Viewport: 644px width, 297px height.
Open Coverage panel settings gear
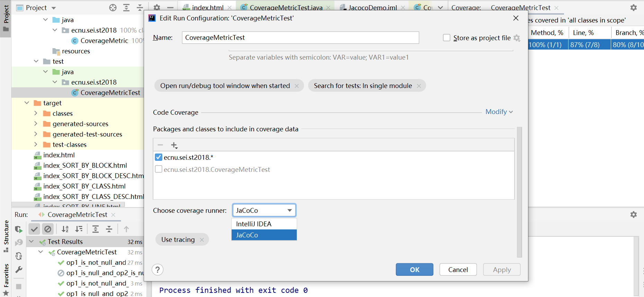click(x=634, y=8)
